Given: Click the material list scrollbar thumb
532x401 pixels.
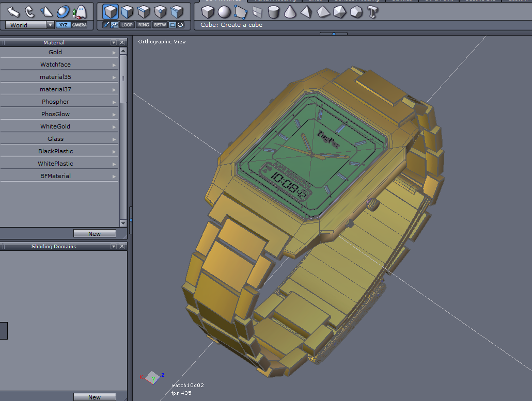Looking at the screenshot, I should 123,79.
